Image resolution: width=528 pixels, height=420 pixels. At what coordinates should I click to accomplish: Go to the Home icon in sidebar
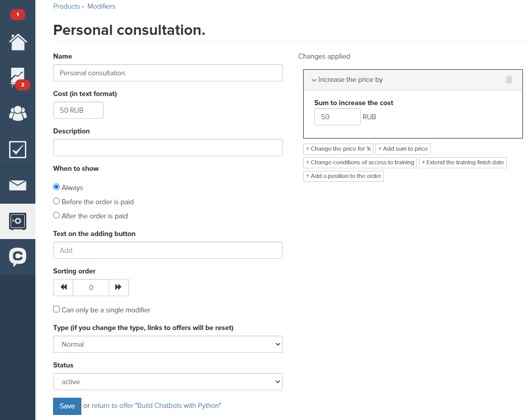click(x=18, y=42)
